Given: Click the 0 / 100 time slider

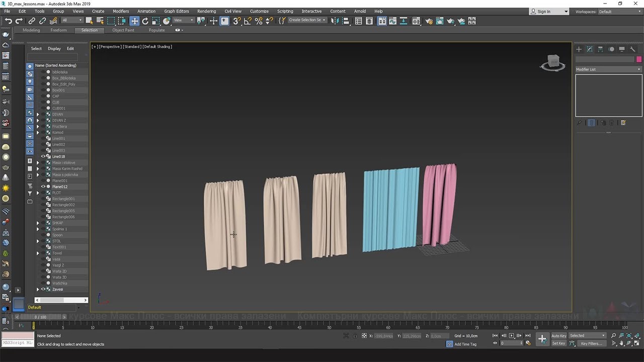Looking at the screenshot, I should pos(40,317).
